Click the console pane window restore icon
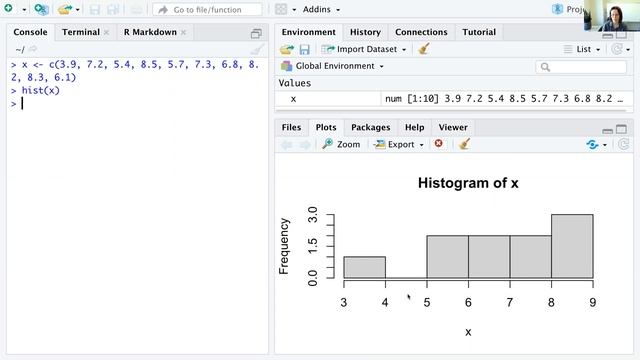The width and height of the screenshot is (640, 360). 256,33
